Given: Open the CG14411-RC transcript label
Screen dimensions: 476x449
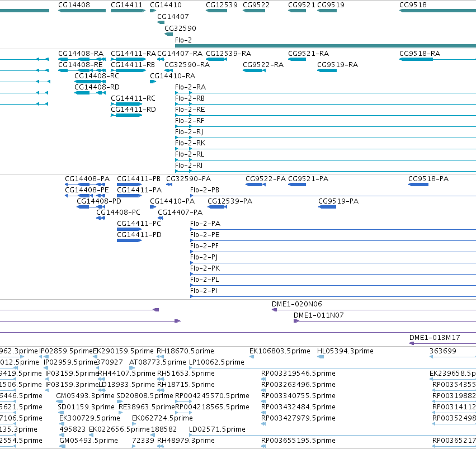Looking at the screenshot, I should 133,98.
